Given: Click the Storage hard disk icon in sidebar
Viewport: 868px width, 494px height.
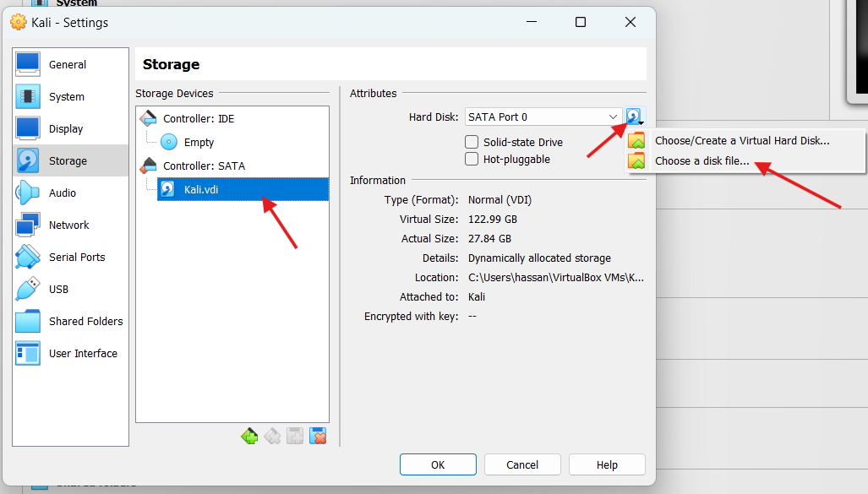Looking at the screenshot, I should point(28,160).
